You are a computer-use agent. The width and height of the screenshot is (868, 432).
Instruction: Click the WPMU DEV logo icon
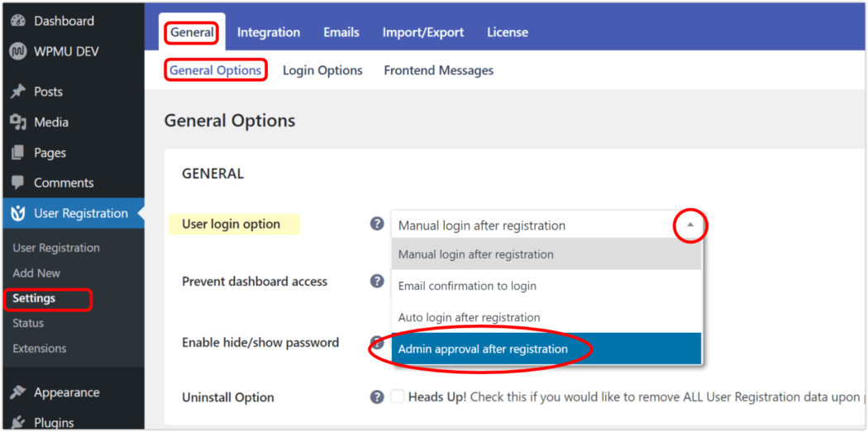point(18,51)
